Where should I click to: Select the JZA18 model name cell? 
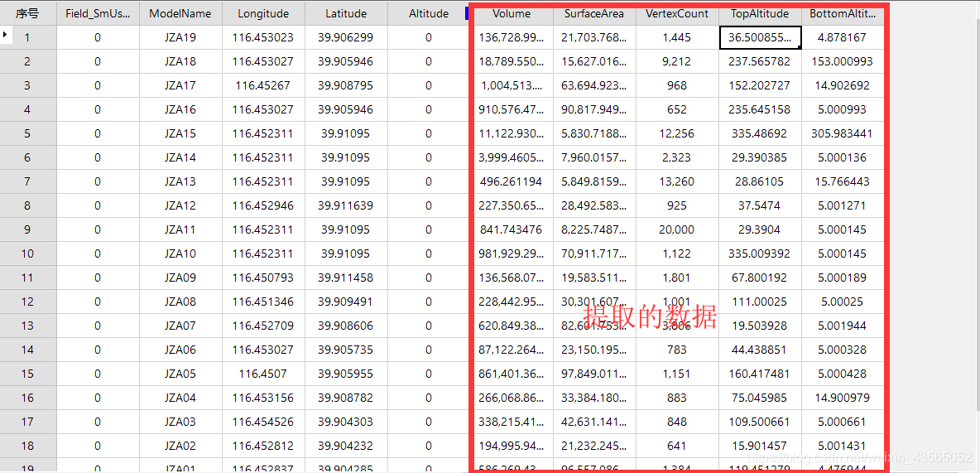pos(180,61)
